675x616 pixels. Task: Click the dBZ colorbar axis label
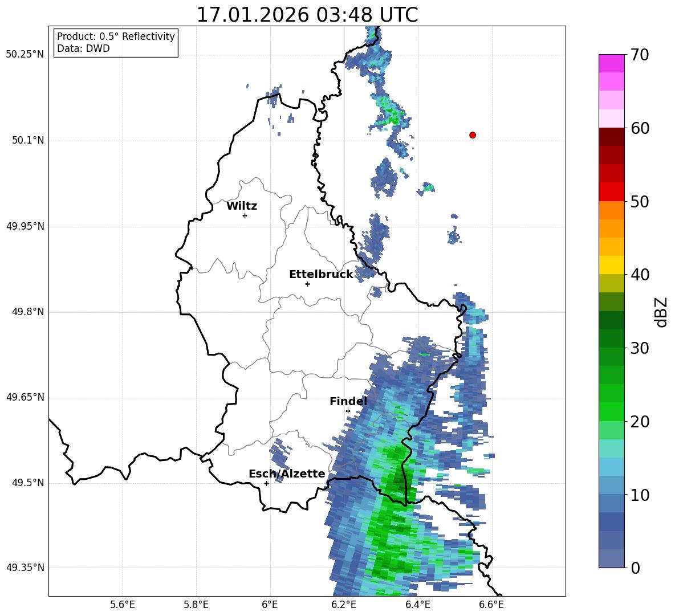click(662, 312)
